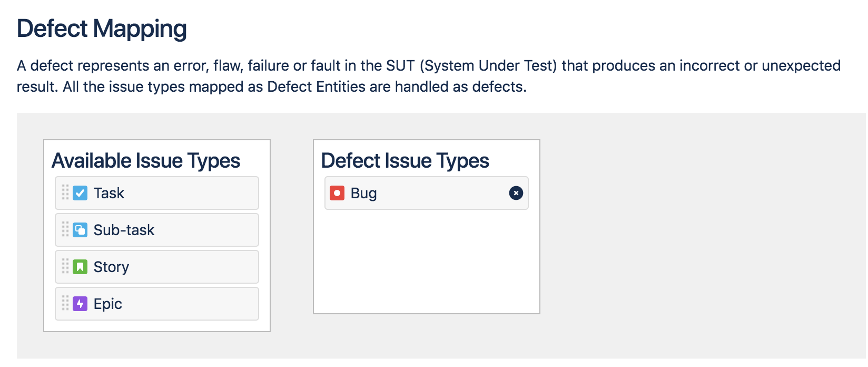
Task: Remove Bug from Defect Issue Types
Action: (x=516, y=193)
